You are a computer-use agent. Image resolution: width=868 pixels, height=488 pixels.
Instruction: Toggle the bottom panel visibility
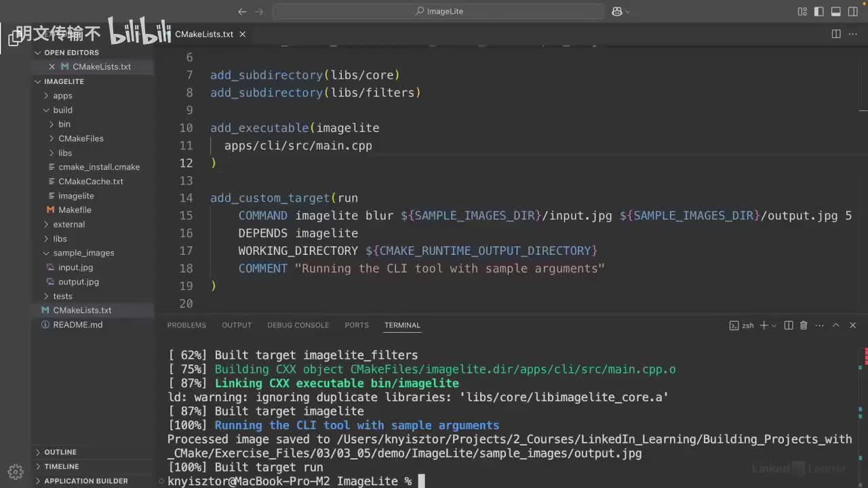tap(836, 12)
